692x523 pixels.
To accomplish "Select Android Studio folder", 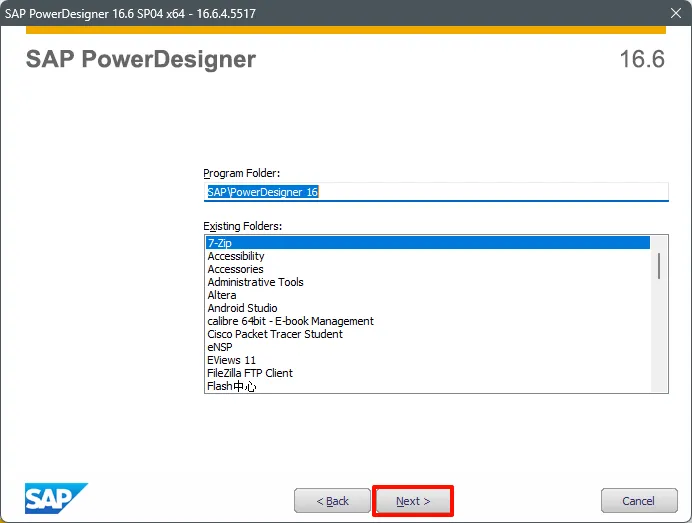I will (428, 308).
